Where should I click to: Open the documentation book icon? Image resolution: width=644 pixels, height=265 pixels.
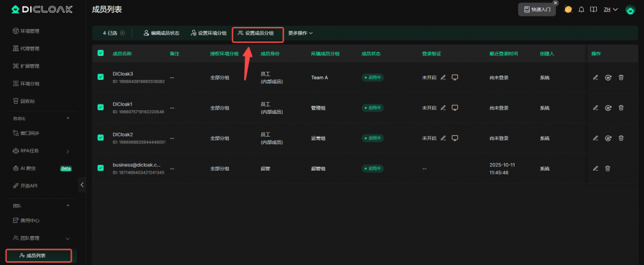[x=592, y=9]
